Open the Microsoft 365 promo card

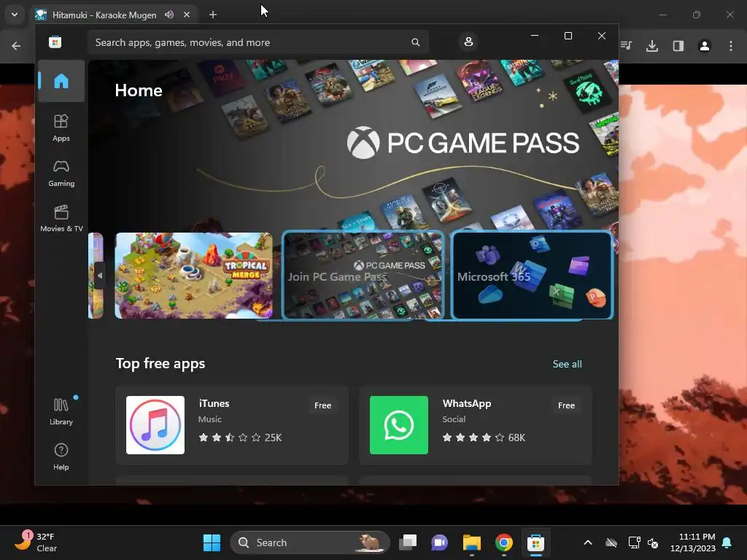pos(532,275)
